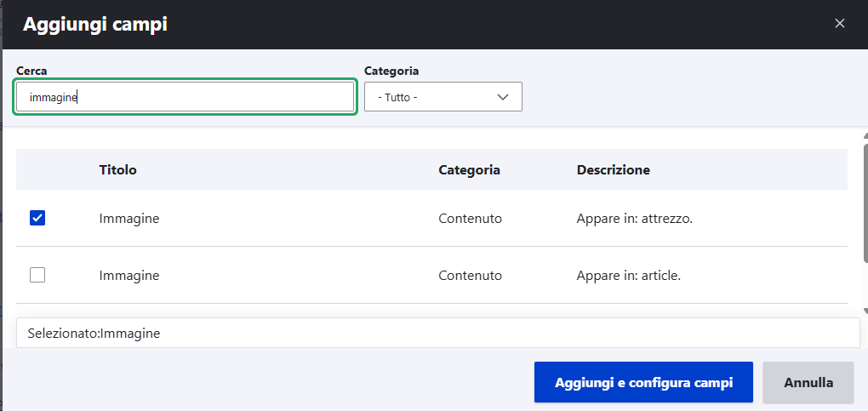Check the Immagine field appearing in article
This screenshot has width=868, height=411.
click(37, 275)
